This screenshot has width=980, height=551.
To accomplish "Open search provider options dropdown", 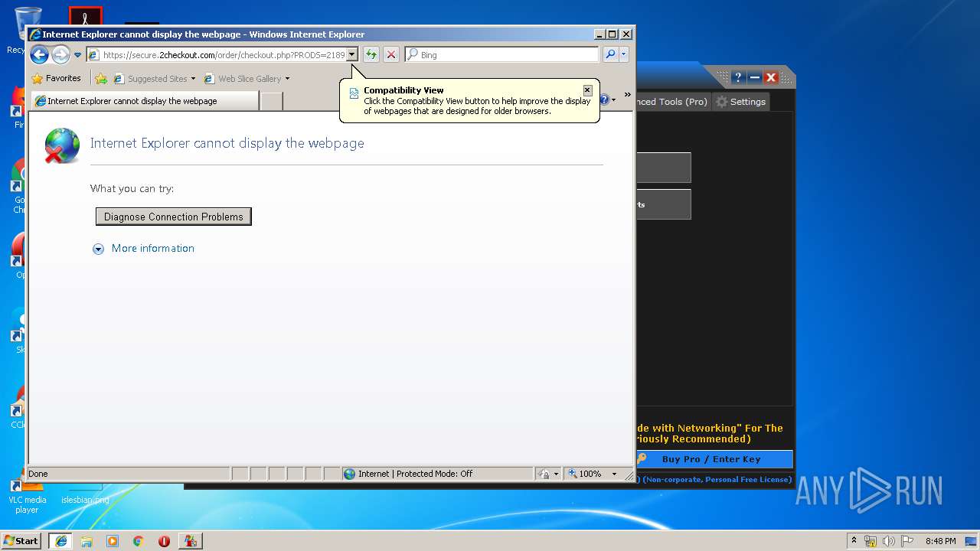I will pyautogui.click(x=624, y=54).
